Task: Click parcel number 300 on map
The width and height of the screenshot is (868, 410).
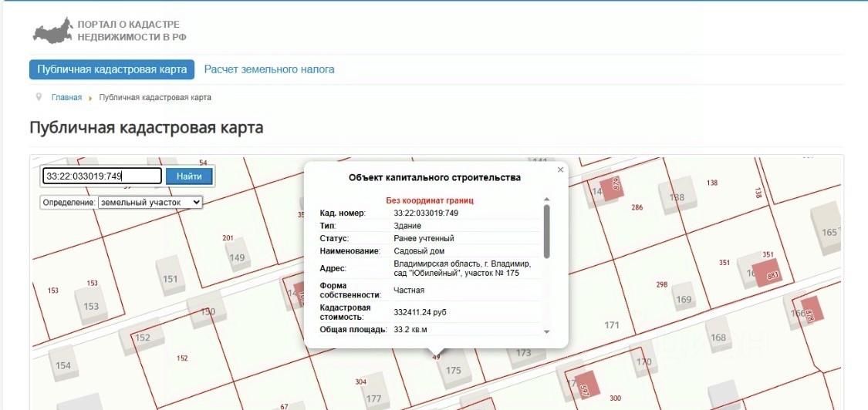Action: (x=615, y=398)
